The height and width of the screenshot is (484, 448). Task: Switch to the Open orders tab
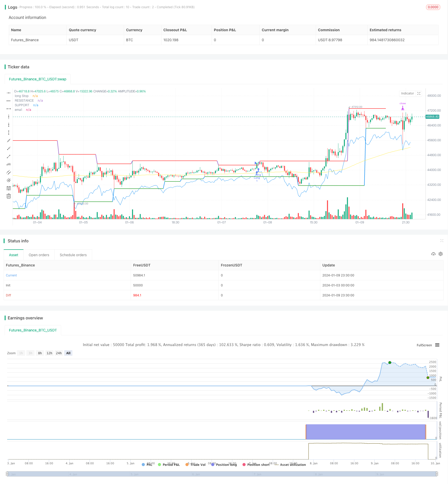(x=39, y=255)
